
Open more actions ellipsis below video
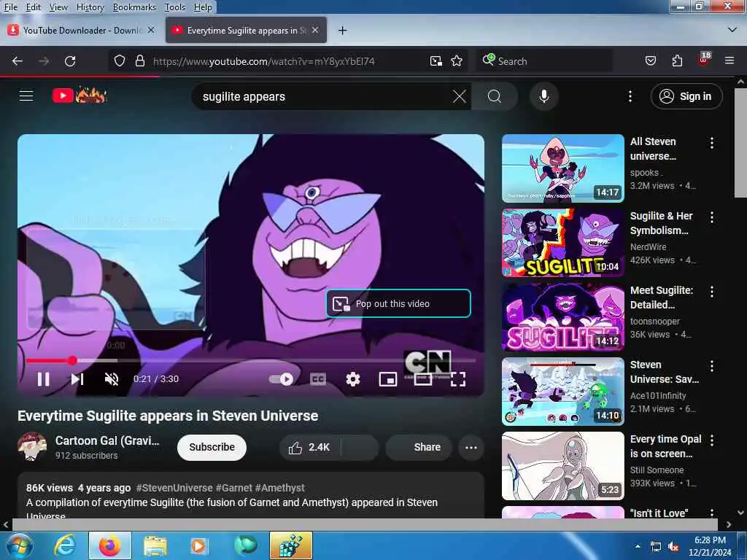click(x=471, y=447)
